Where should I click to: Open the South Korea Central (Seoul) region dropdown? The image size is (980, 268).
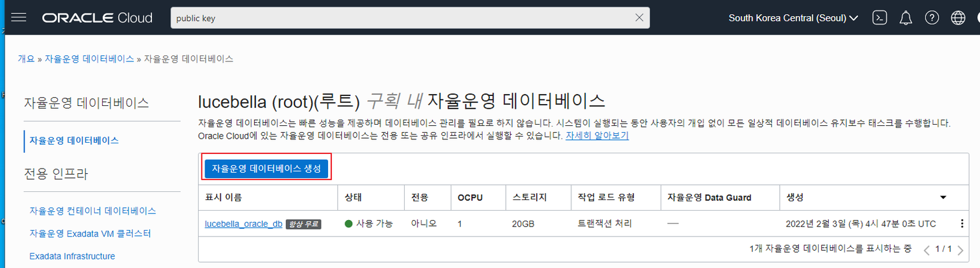coord(793,18)
